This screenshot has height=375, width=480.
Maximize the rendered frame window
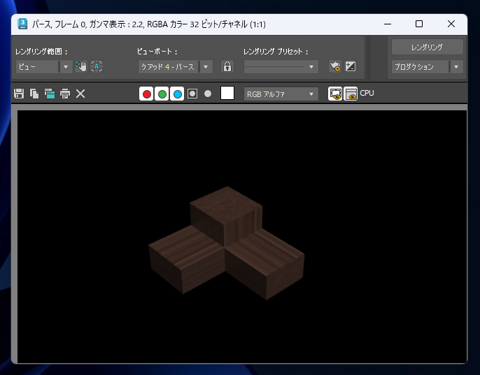tap(419, 24)
